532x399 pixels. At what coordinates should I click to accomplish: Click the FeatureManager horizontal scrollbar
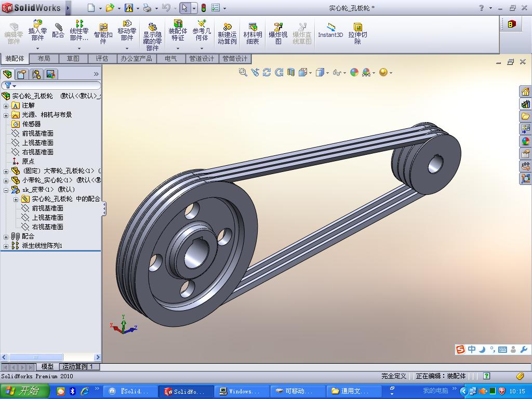pyautogui.click(x=51, y=357)
